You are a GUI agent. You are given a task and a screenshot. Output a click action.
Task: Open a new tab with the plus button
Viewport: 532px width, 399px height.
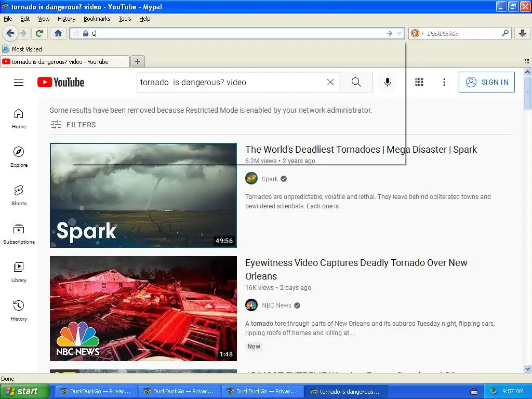coord(137,61)
